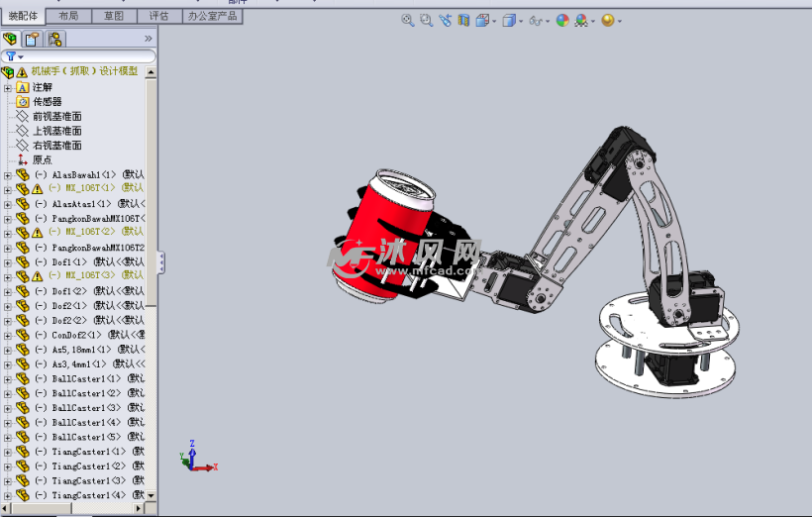Click the View Orientation icon

tap(482, 20)
